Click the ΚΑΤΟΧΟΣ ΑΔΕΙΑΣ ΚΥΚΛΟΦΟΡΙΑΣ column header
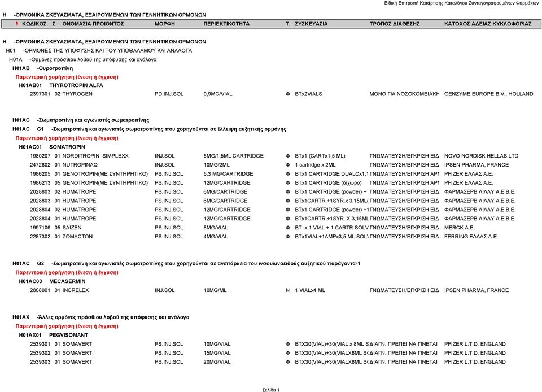 488,24
